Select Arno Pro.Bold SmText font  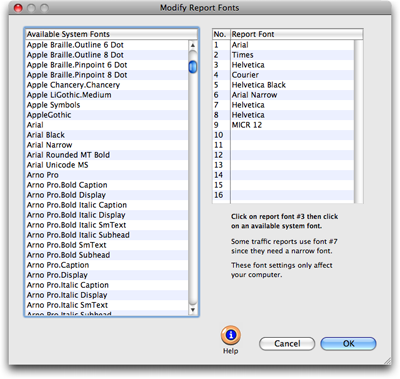click(107, 245)
